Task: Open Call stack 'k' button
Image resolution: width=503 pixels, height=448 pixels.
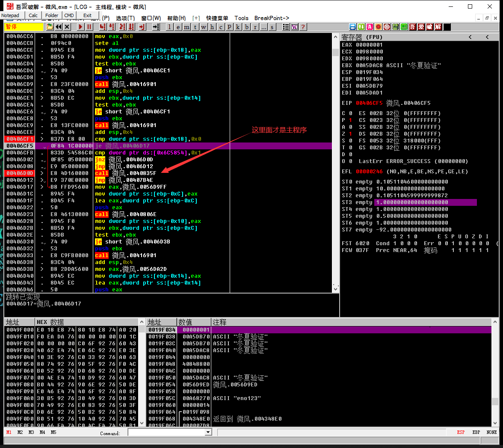Action: tap(238, 27)
